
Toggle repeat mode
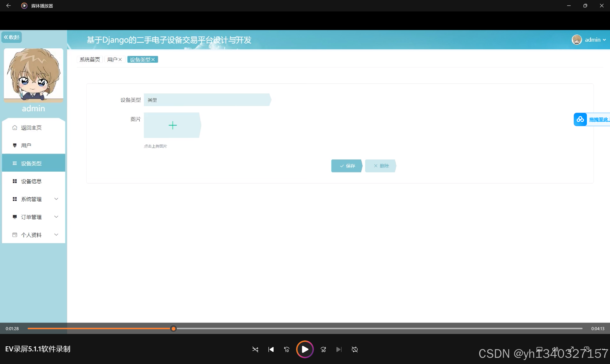click(x=355, y=349)
